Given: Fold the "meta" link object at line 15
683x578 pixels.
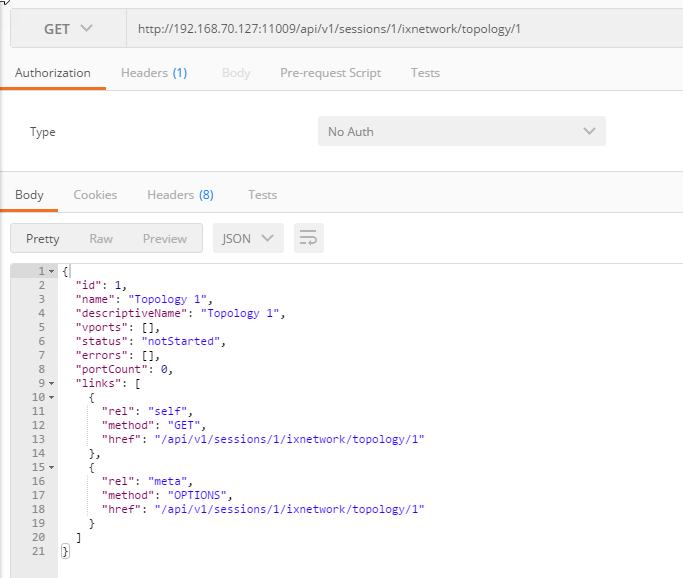Looking at the screenshot, I should [51, 467].
